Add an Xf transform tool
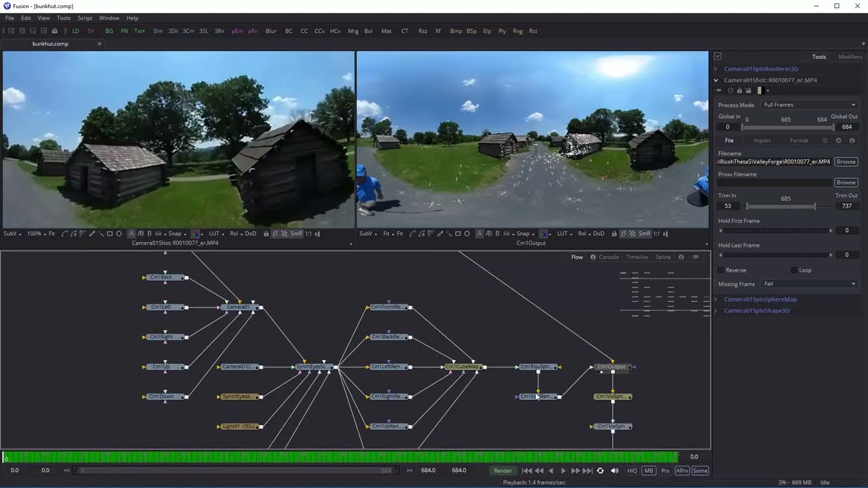This screenshot has height=488, width=868. tap(438, 31)
